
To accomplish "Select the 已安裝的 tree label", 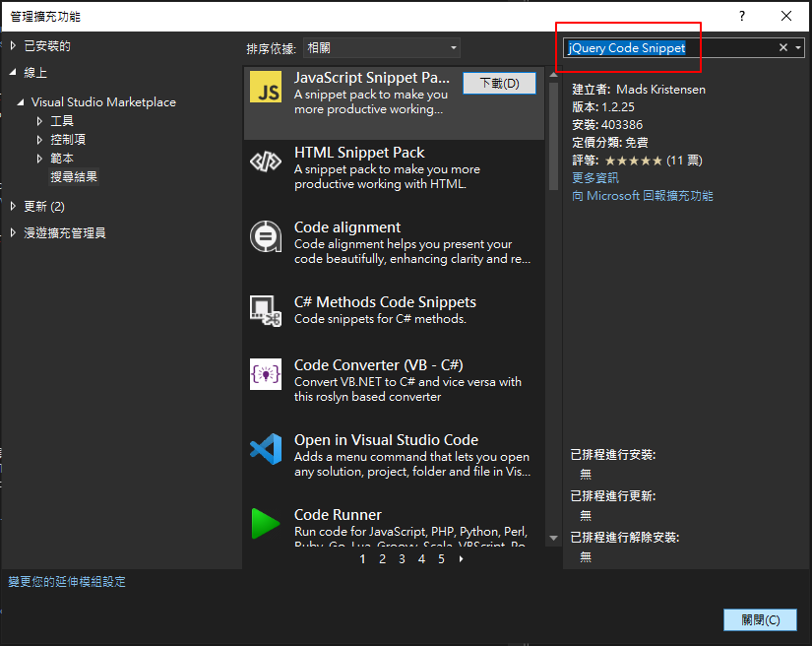I will click(x=47, y=45).
